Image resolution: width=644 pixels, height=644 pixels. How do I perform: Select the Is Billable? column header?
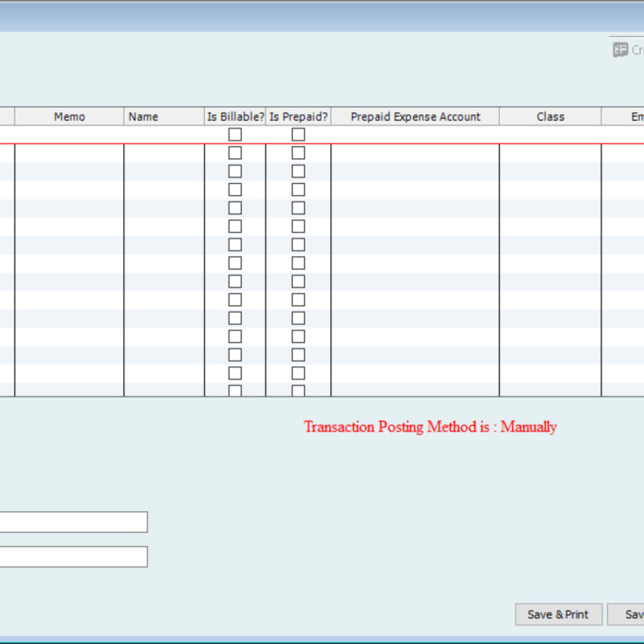point(236,117)
